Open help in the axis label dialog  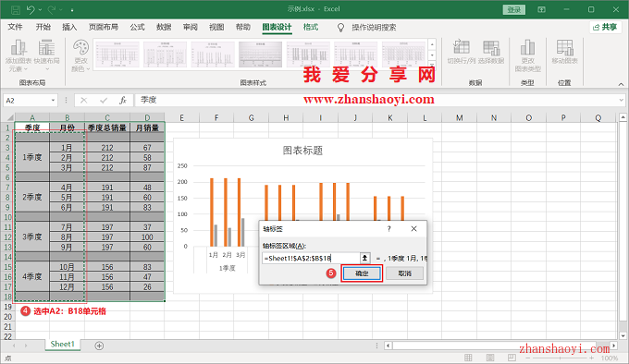click(x=388, y=228)
